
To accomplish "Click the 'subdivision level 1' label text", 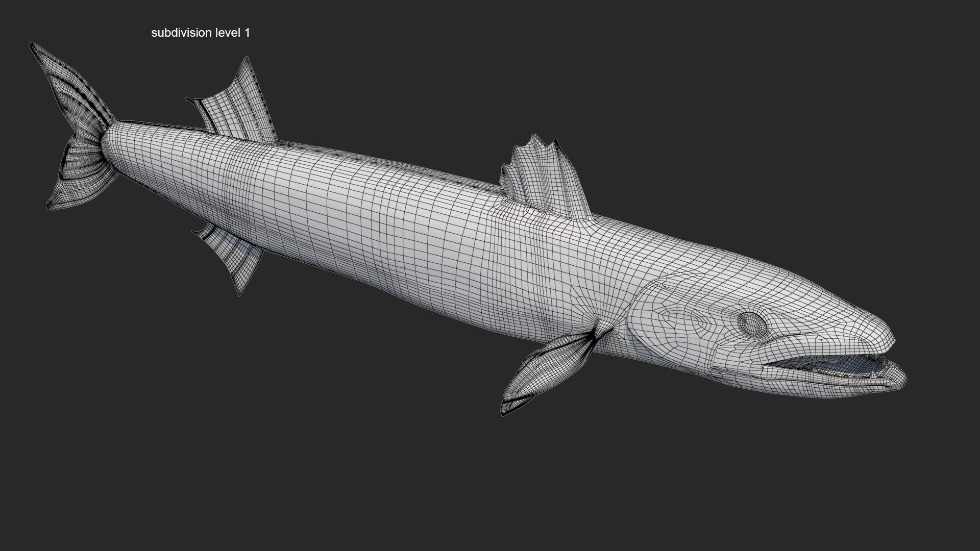I will click(x=201, y=33).
